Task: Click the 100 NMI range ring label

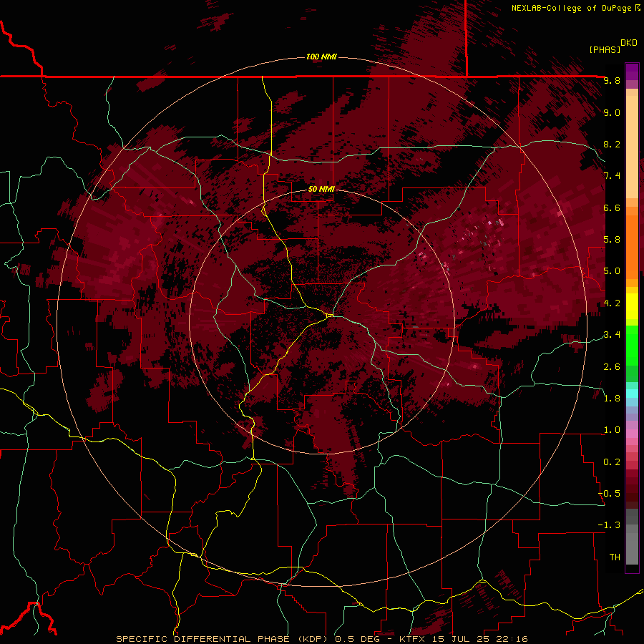Action: tap(321, 57)
